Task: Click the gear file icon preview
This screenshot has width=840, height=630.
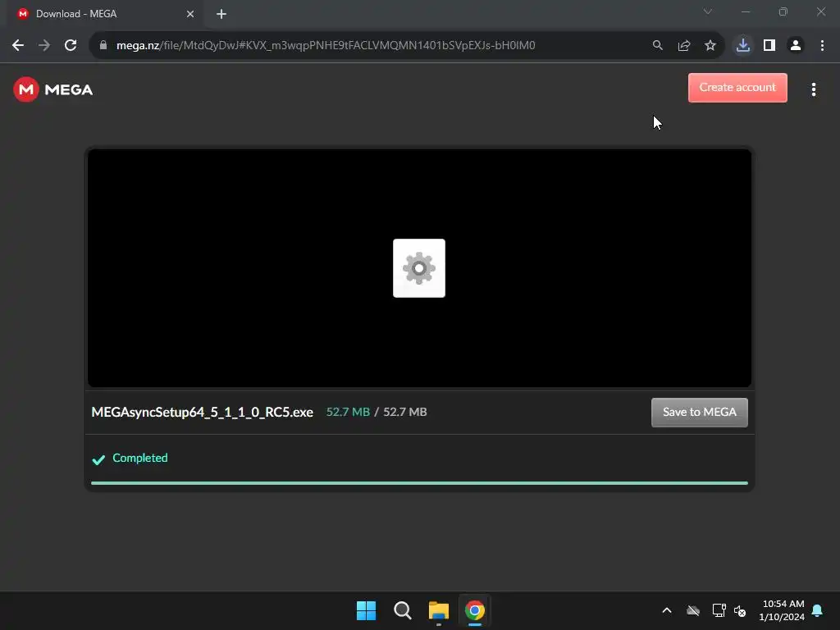Action: 419,268
